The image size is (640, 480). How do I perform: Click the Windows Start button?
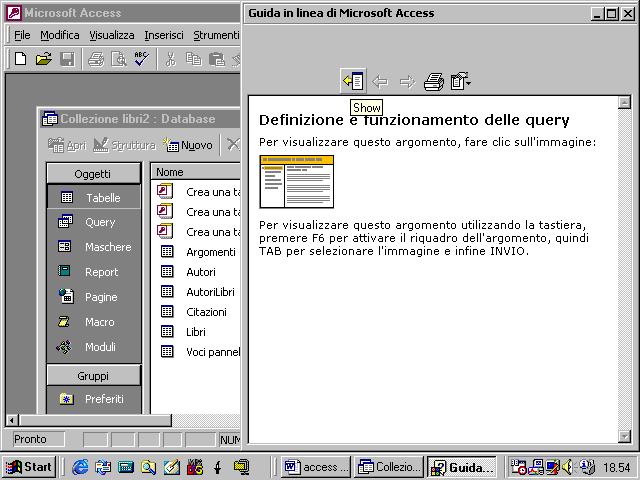pyautogui.click(x=29, y=467)
